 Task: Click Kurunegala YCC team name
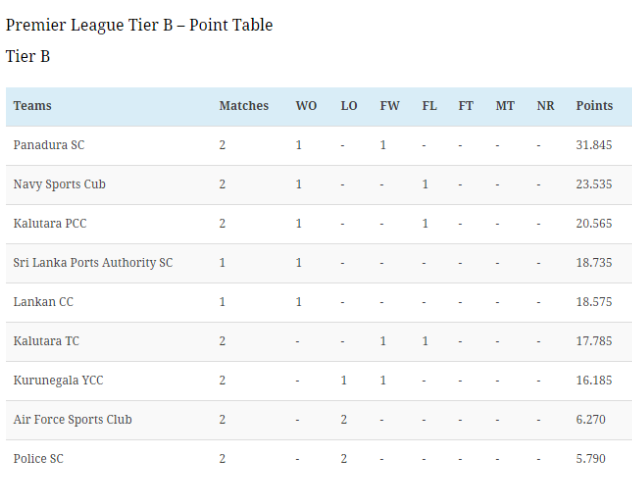pyautogui.click(x=58, y=380)
